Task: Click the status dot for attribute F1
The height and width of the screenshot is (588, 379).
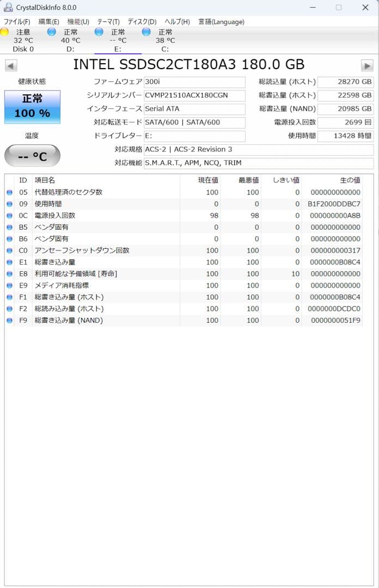Action: tap(9, 297)
